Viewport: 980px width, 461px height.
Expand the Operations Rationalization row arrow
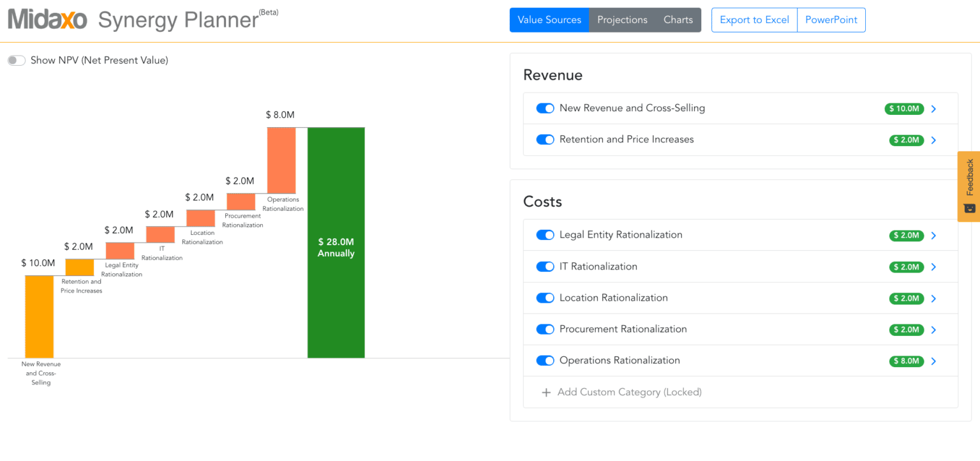[933, 361]
